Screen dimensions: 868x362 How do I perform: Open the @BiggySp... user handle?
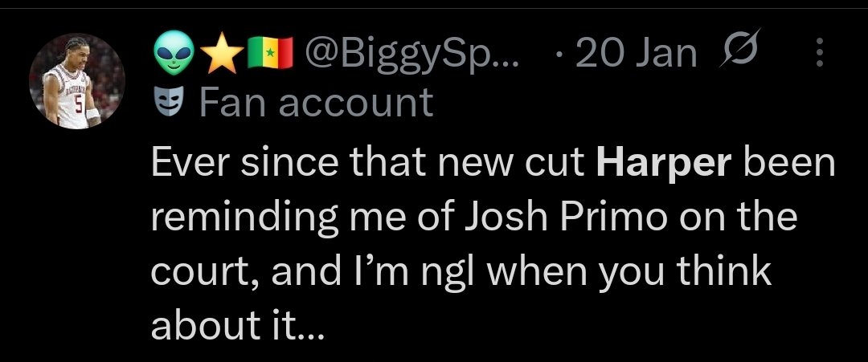tap(412, 55)
